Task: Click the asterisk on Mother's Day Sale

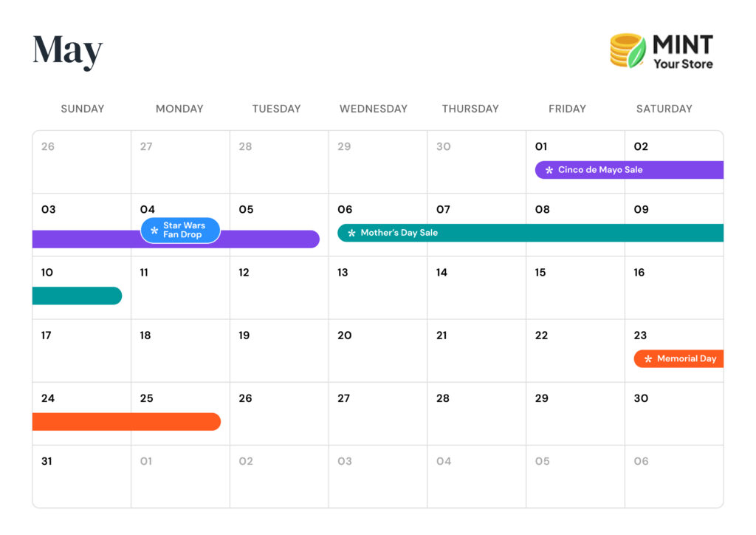Action: coord(351,234)
